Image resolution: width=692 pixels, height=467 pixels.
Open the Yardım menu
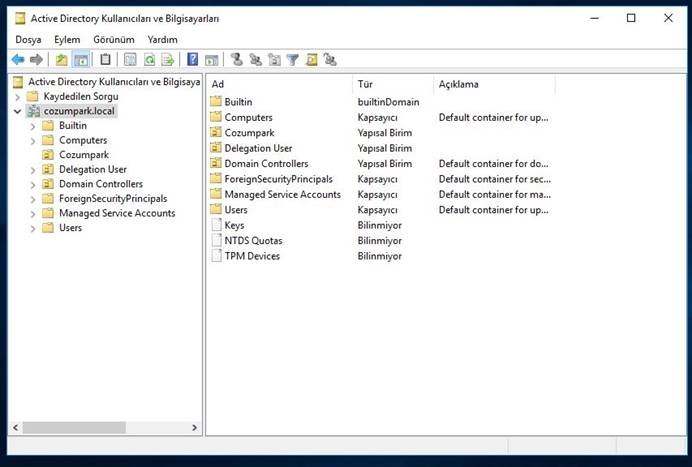(x=162, y=39)
